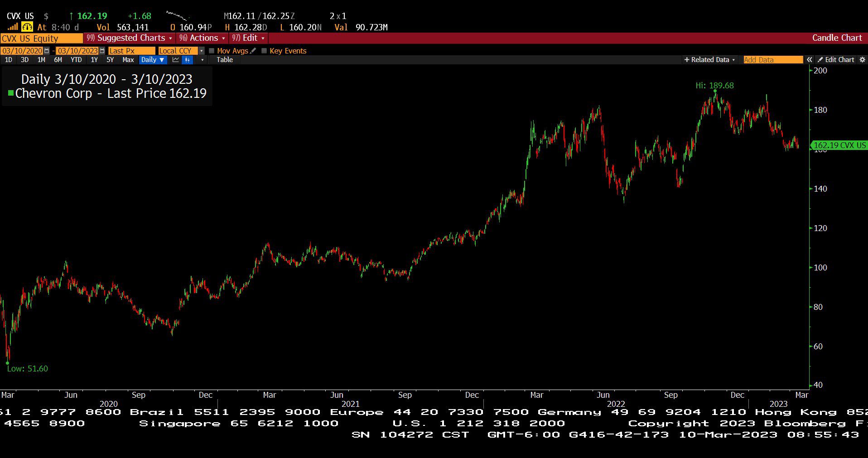Click the start date field 03/10/2020
The width and height of the screenshot is (868, 458).
pyautogui.click(x=22, y=51)
